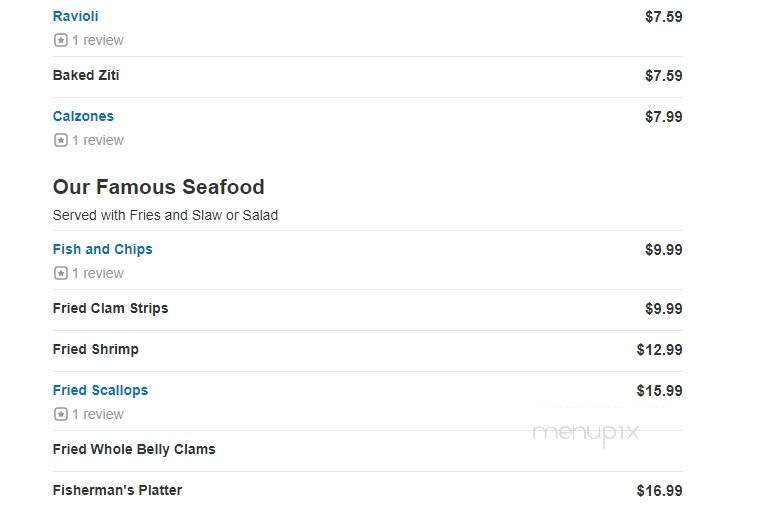Select the Fisherman's Platter item
The image size is (765, 515).
(117, 491)
